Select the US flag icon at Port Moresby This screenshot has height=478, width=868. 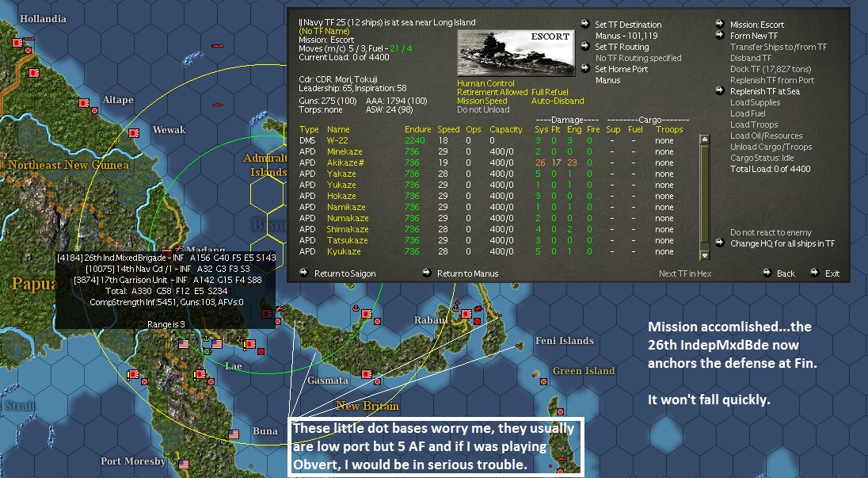pyautogui.click(x=184, y=465)
